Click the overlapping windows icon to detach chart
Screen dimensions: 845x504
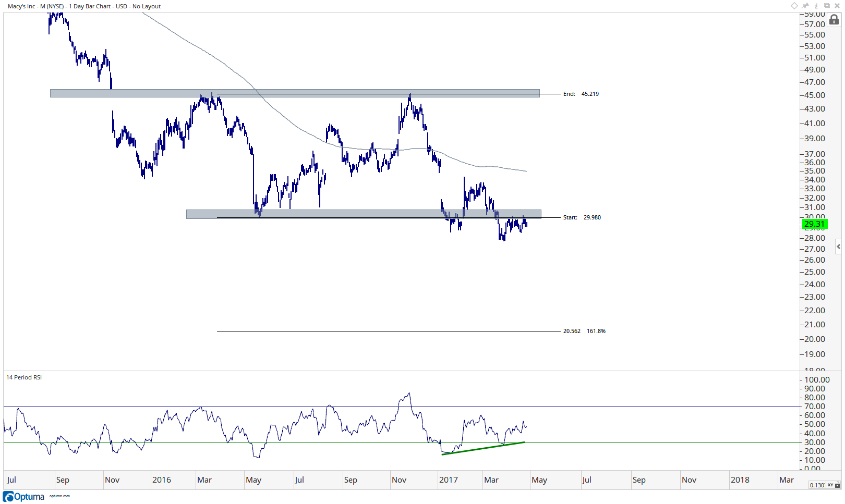coord(827,6)
